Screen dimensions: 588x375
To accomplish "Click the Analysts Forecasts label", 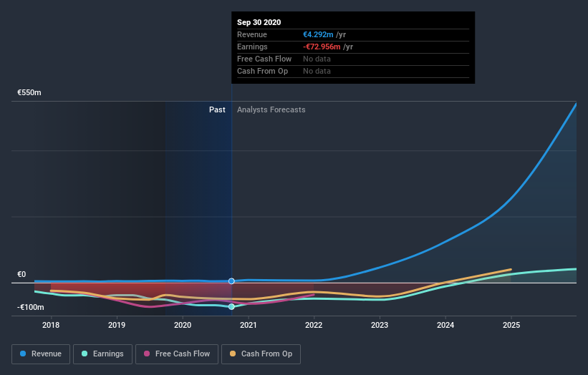I will coord(271,109).
